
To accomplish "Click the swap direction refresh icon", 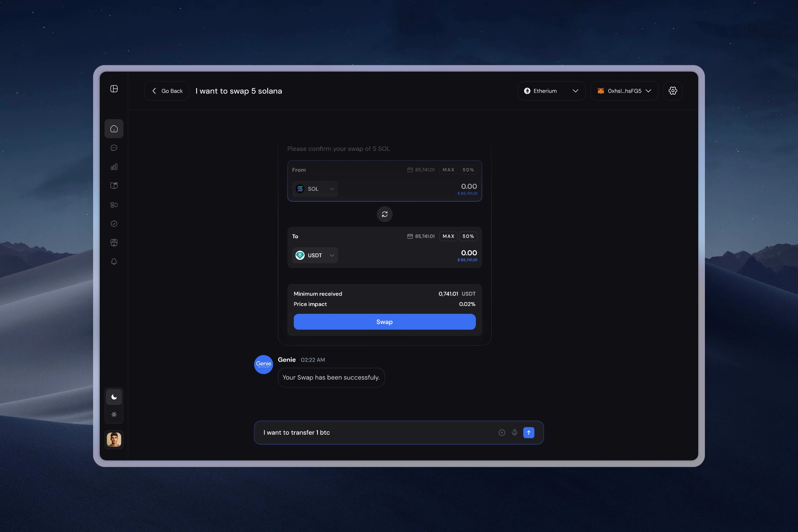I will pos(384,214).
